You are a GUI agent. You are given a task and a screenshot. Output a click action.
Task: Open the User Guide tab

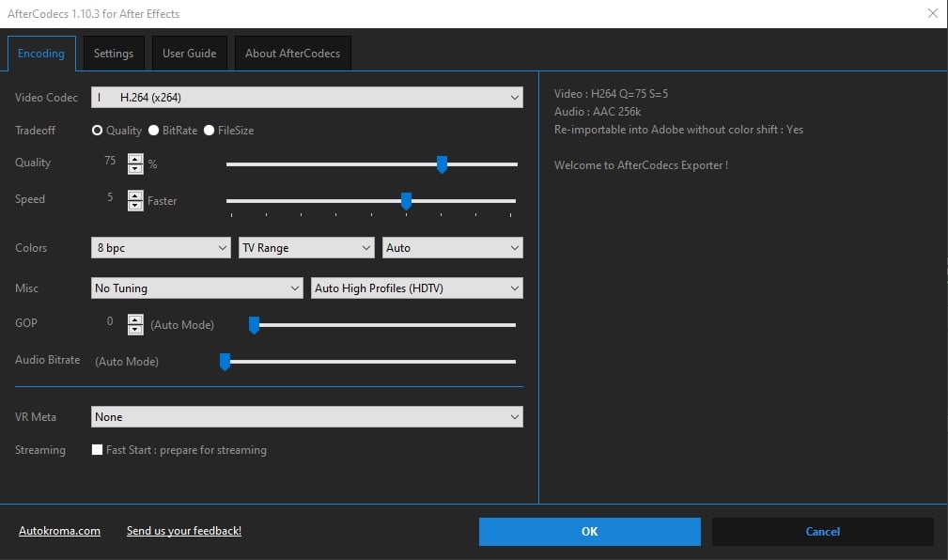tap(189, 54)
